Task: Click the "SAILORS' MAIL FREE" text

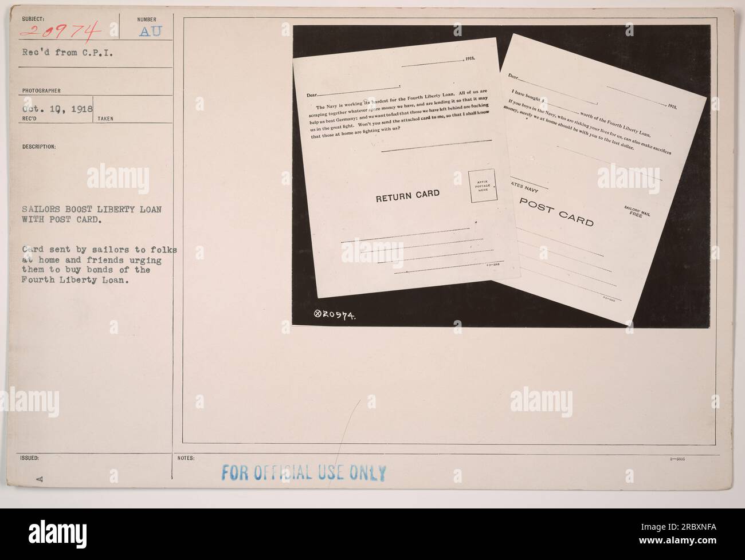Action: (637, 211)
